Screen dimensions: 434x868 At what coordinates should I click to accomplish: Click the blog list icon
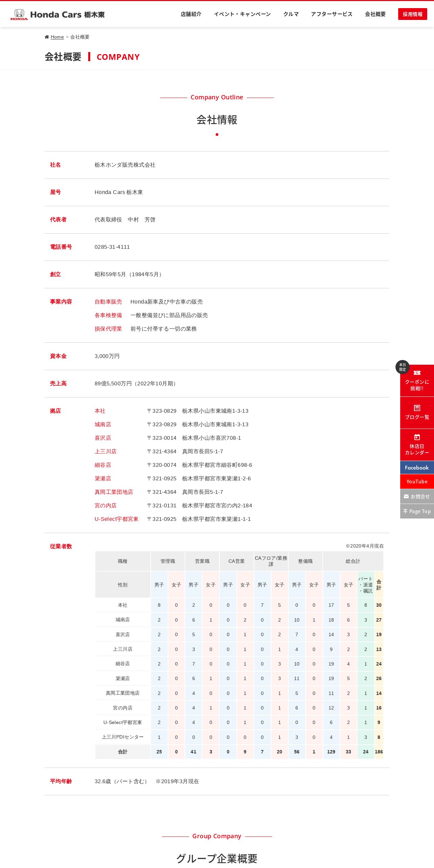[417, 408]
